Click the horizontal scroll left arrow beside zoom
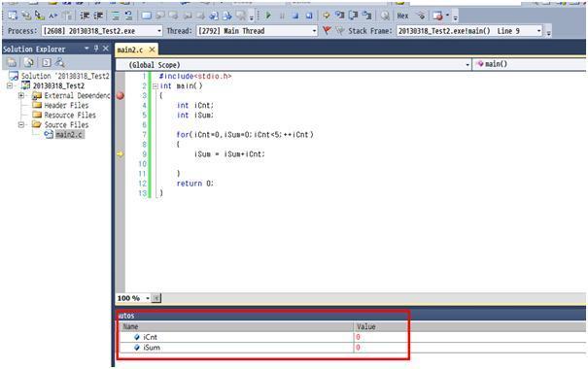 coord(156,298)
